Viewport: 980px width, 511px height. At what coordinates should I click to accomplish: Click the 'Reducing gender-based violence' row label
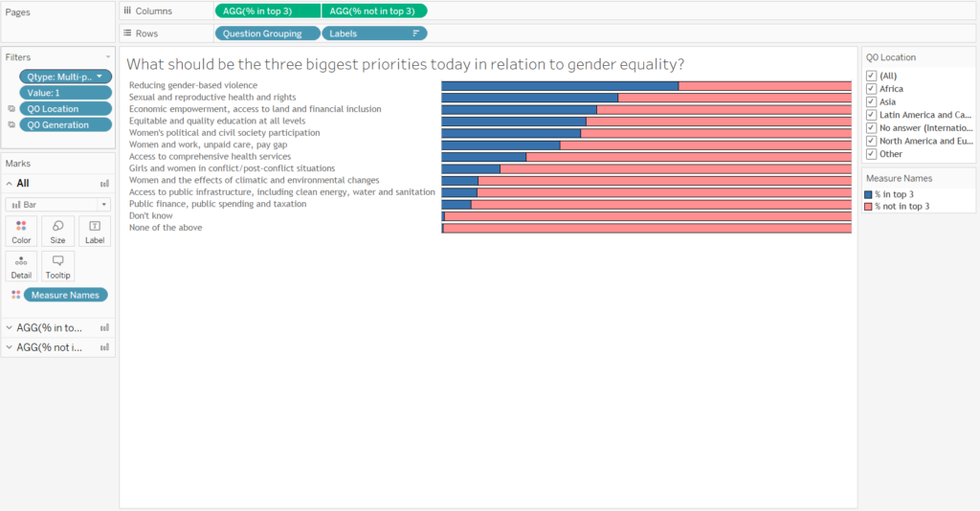pos(192,85)
